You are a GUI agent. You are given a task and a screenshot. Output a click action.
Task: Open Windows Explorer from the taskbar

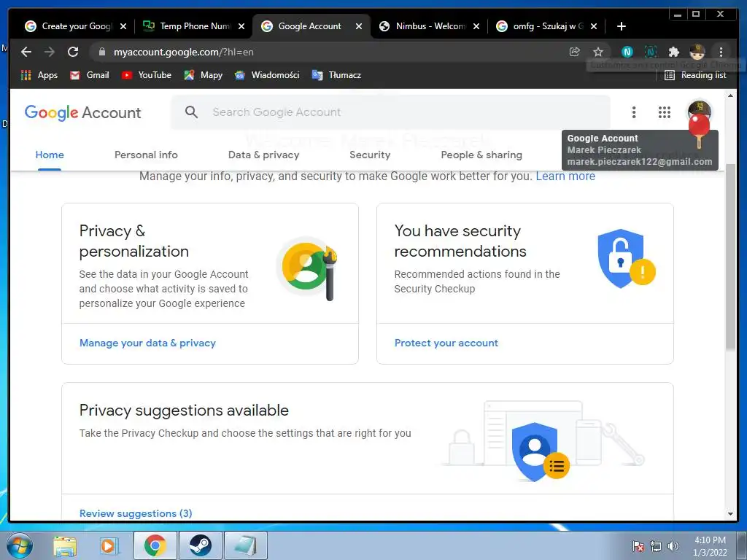[64, 545]
